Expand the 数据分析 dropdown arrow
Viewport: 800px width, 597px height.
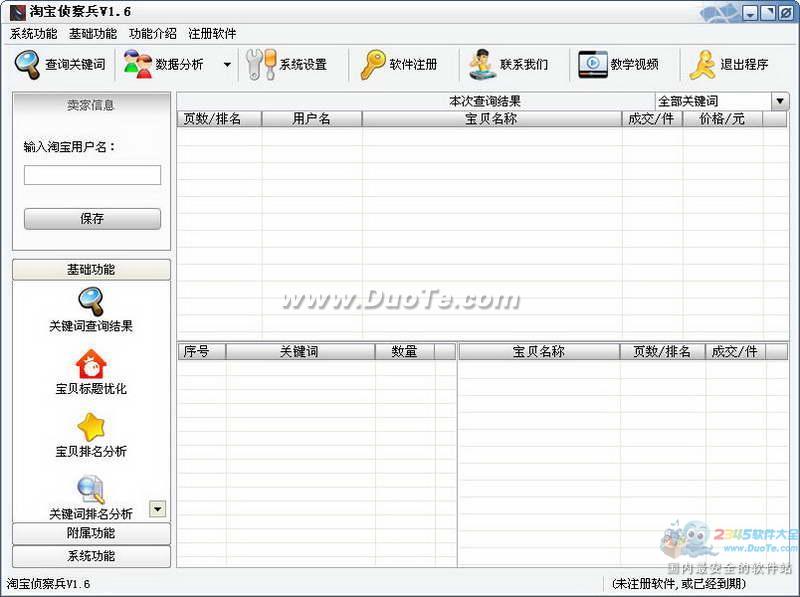tap(227, 65)
